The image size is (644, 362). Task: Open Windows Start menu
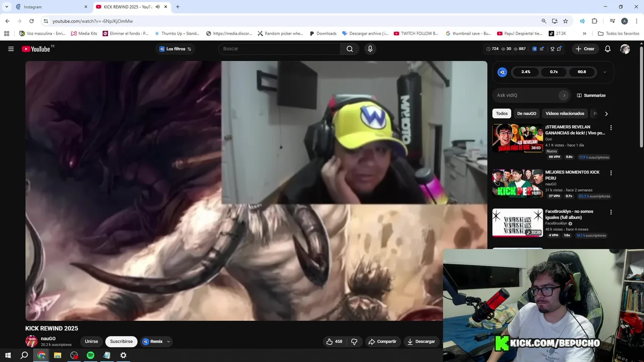[x=8, y=355]
